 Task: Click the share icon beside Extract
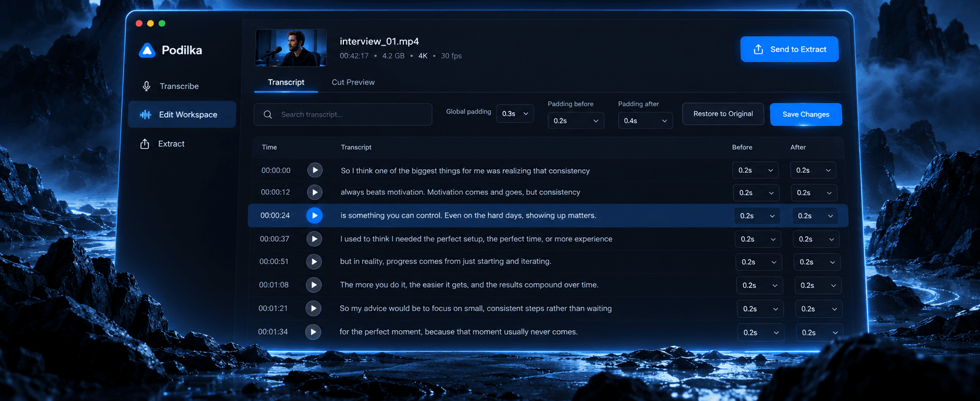coord(145,143)
